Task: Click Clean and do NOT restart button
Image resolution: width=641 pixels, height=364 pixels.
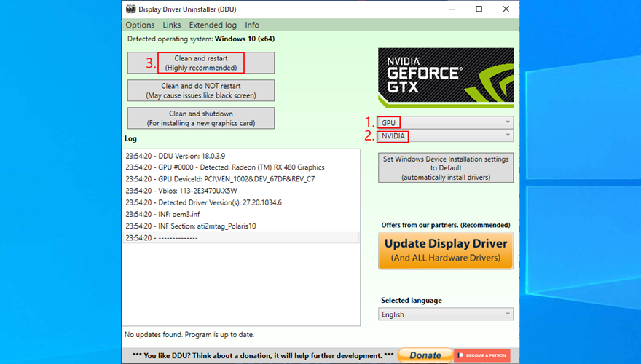Action: click(201, 90)
